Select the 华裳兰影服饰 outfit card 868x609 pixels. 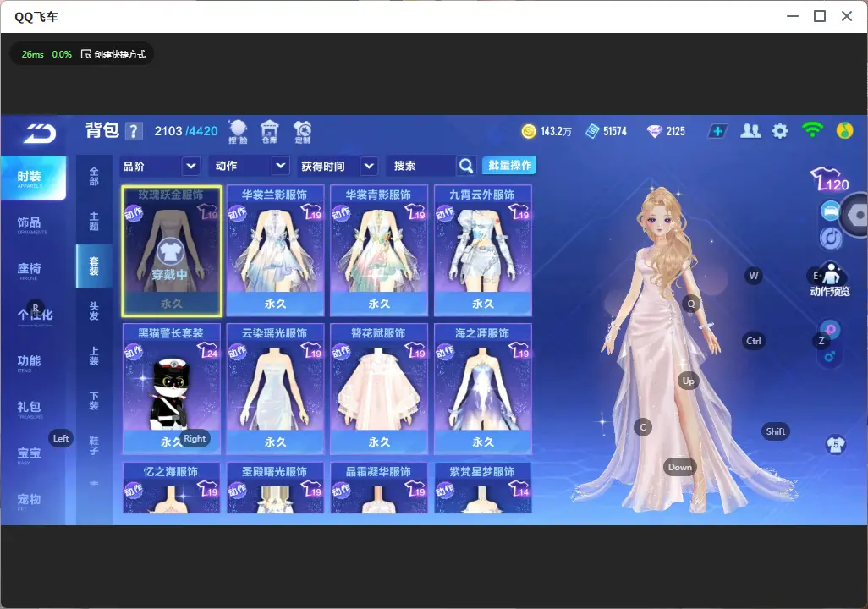(275, 251)
